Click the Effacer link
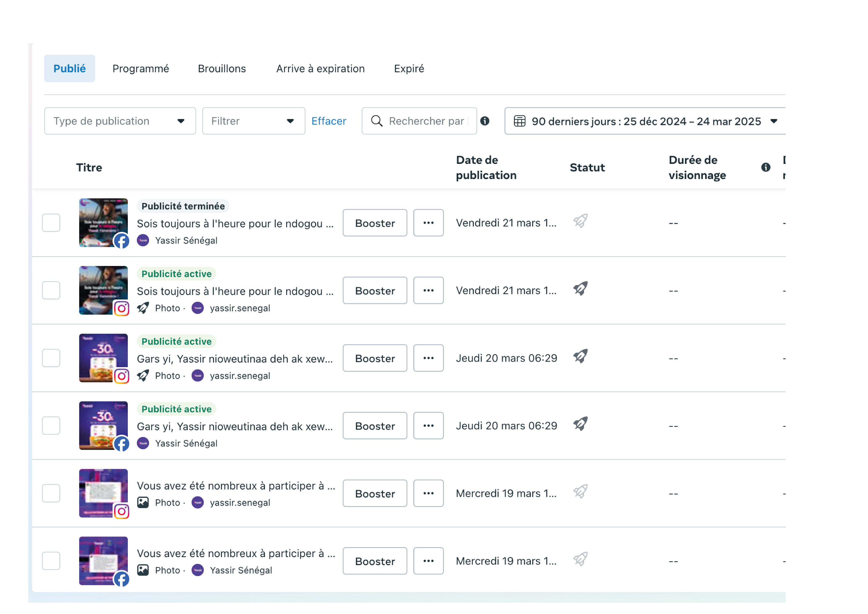Viewport: 868px width, 614px height. 329,121
